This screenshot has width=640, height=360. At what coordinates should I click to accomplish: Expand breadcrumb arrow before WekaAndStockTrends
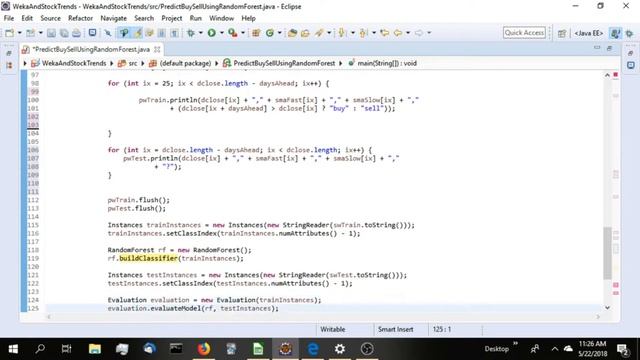(x=25, y=63)
